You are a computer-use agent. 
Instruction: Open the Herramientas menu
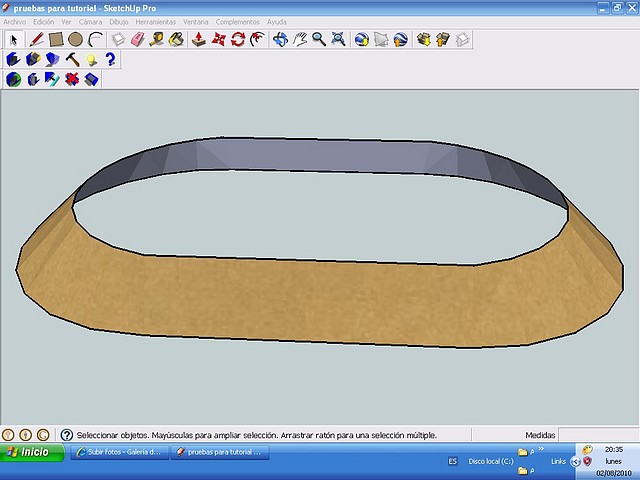[x=156, y=22]
